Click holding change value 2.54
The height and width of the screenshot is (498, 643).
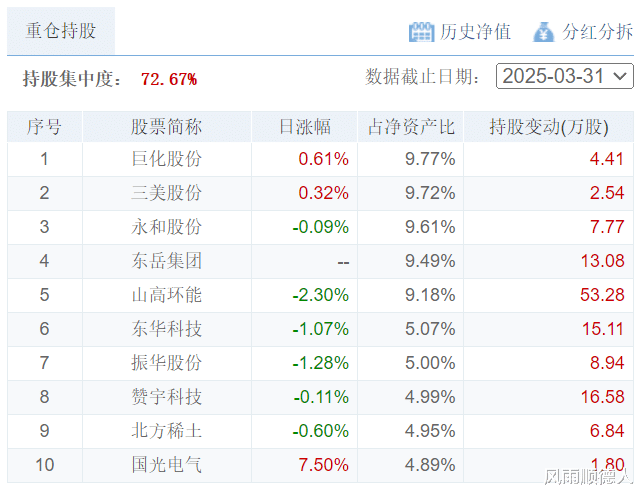607,193
